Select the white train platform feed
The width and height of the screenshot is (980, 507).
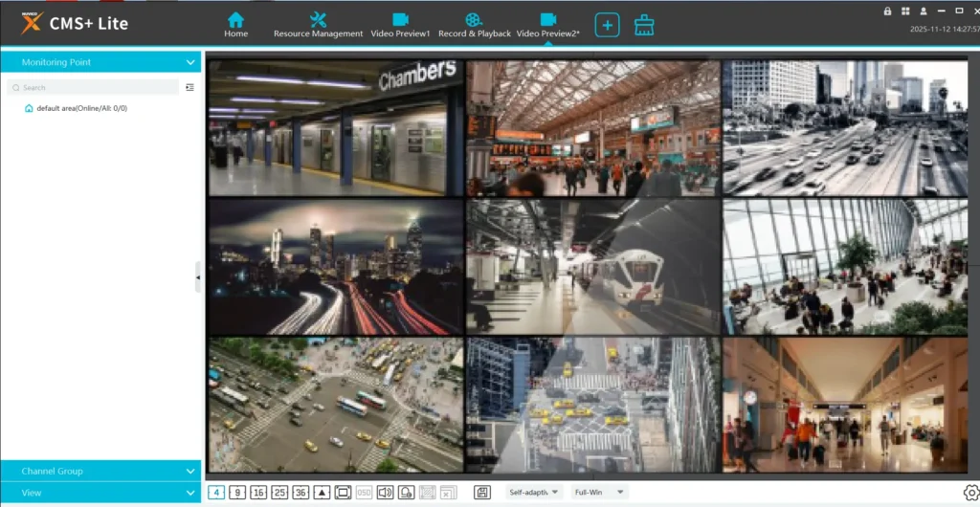pos(593,267)
